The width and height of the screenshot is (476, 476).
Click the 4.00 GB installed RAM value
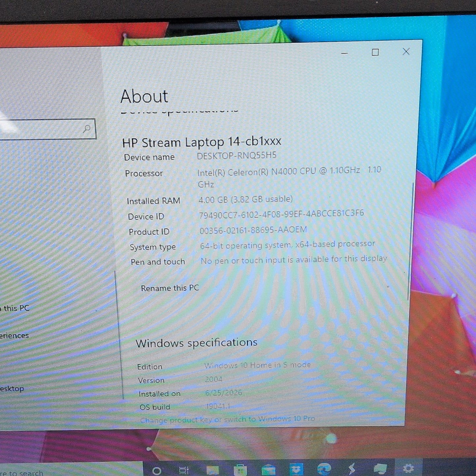(x=246, y=199)
